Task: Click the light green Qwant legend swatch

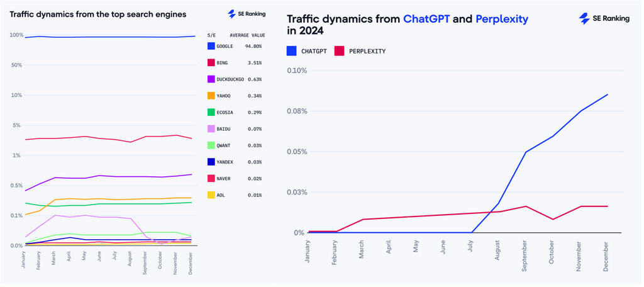Action: (211, 145)
